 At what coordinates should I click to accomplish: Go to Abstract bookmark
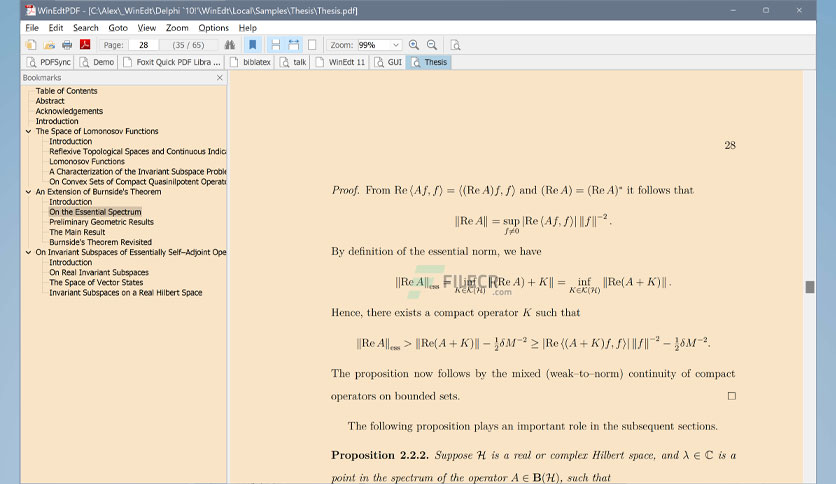tap(50, 101)
